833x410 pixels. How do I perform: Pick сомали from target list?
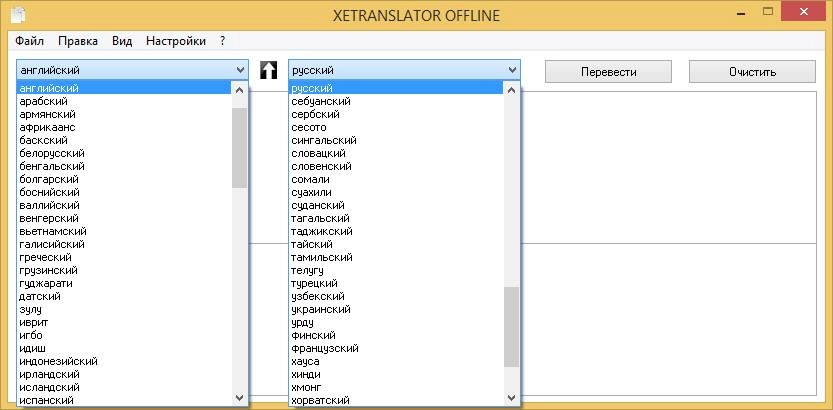[396, 180]
